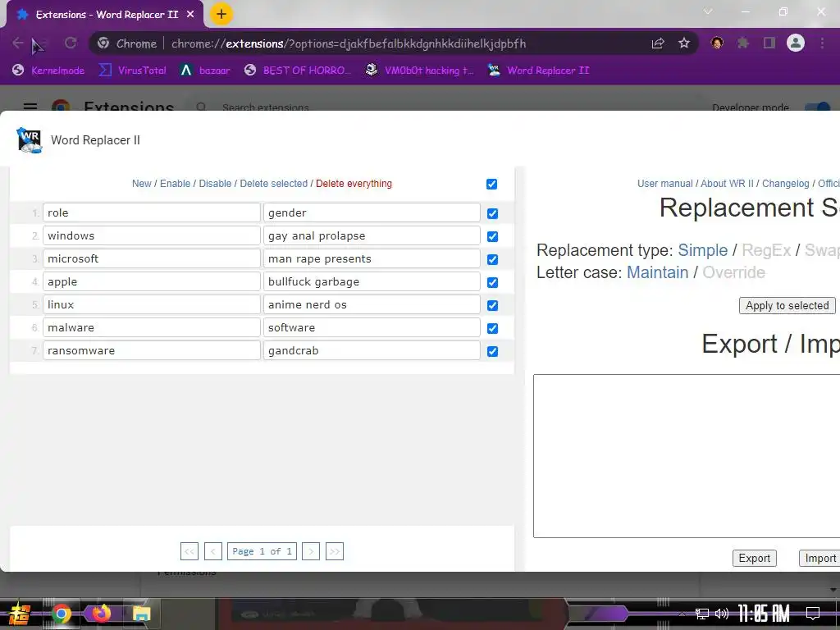
Task: Go to the previous page of replacements
Action: pyautogui.click(x=213, y=551)
